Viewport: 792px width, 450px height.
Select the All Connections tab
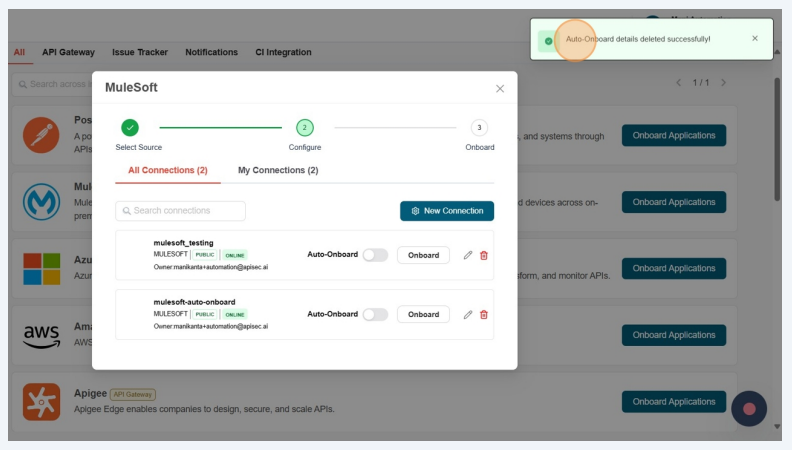pyautogui.click(x=168, y=170)
